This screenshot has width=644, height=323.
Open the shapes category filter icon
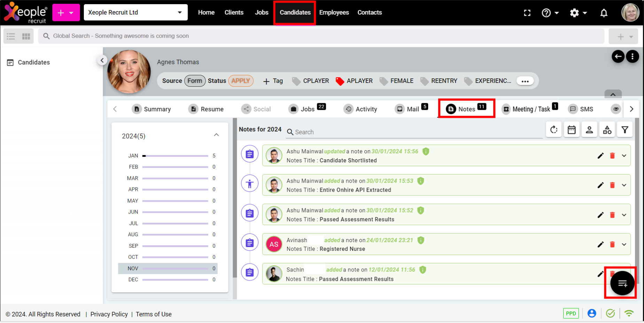tap(607, 130)
